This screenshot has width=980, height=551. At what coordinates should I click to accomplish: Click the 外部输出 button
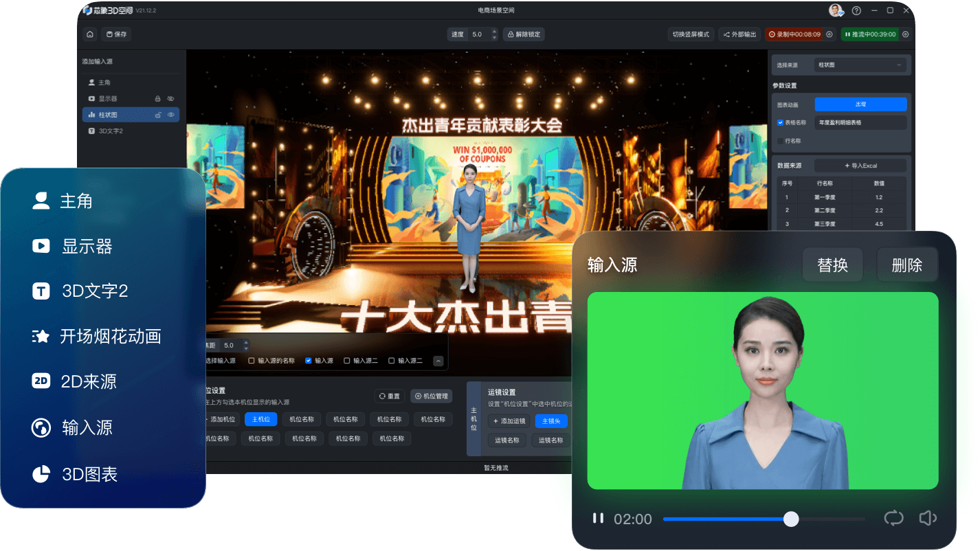(739, 34)
